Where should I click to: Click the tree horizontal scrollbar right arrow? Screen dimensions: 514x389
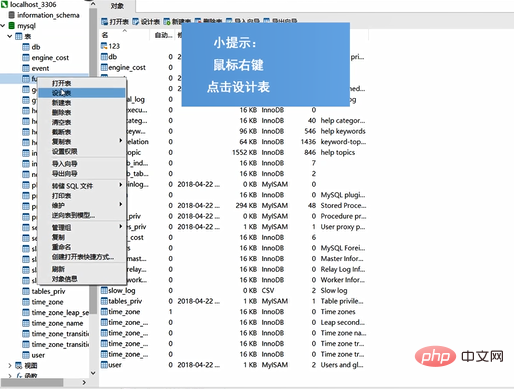click(x=84, y=382)
